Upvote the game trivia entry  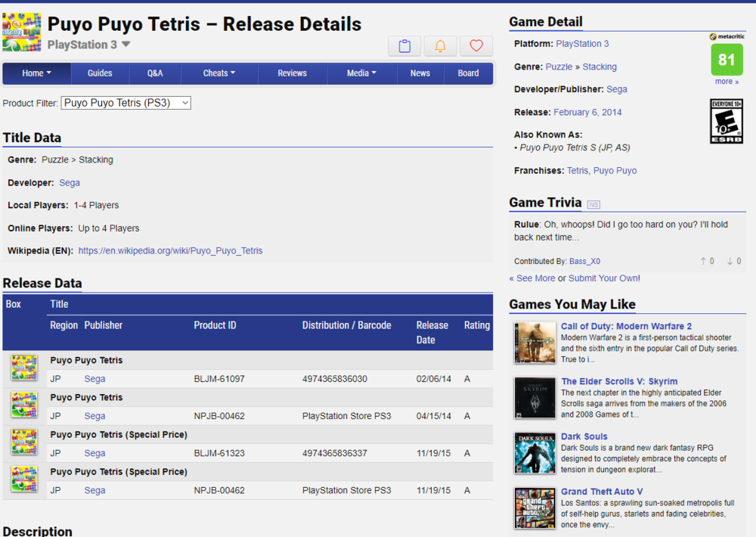coord(707,261)
